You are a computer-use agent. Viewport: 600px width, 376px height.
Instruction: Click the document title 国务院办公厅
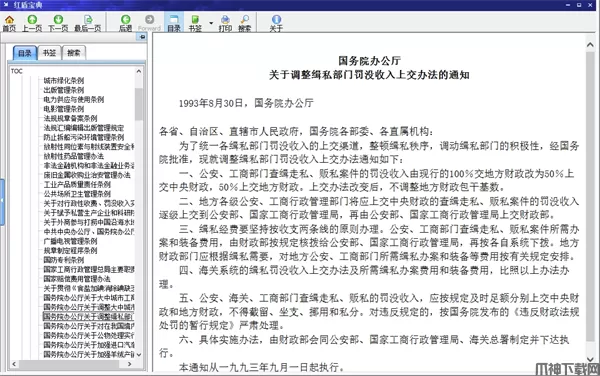[x=369, y=61]
